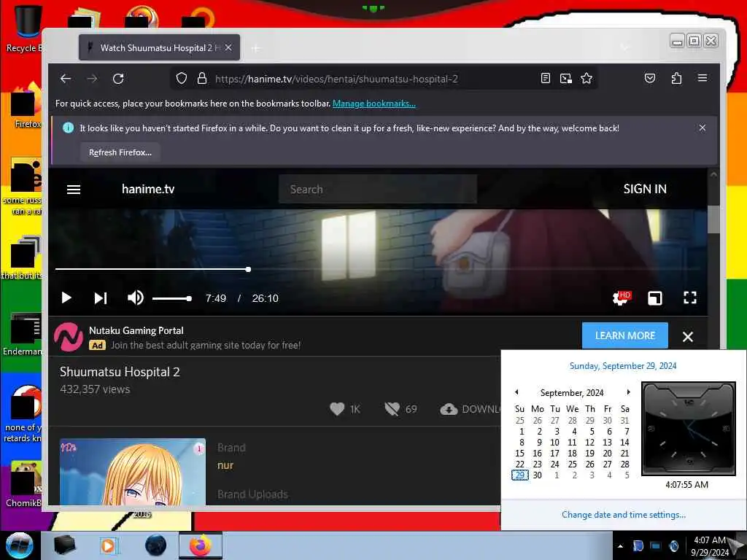Open HD quality settings gear
This screenshot has width=747, height=560.
[622, 298]
